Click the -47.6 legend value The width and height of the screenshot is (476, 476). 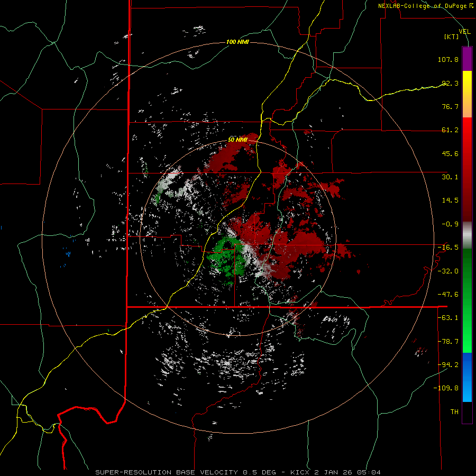[448, 295]
